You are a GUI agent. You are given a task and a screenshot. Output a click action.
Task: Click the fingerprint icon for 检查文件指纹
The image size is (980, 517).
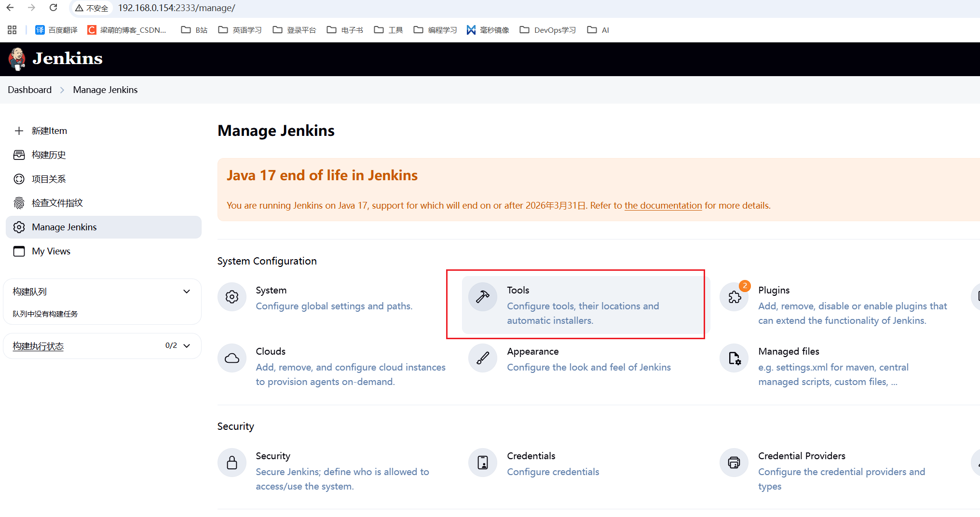point(19,203)
